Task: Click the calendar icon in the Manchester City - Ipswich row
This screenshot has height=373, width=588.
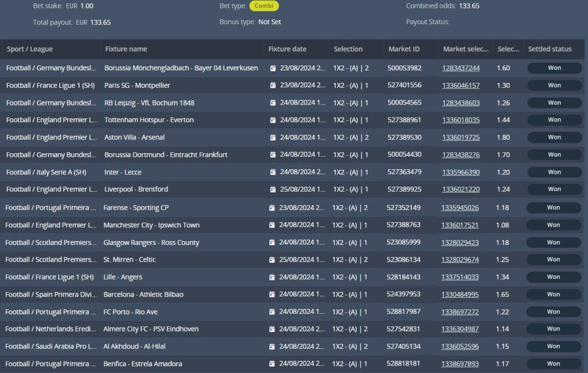Action: pyautogui.click(x=272, y=226)
